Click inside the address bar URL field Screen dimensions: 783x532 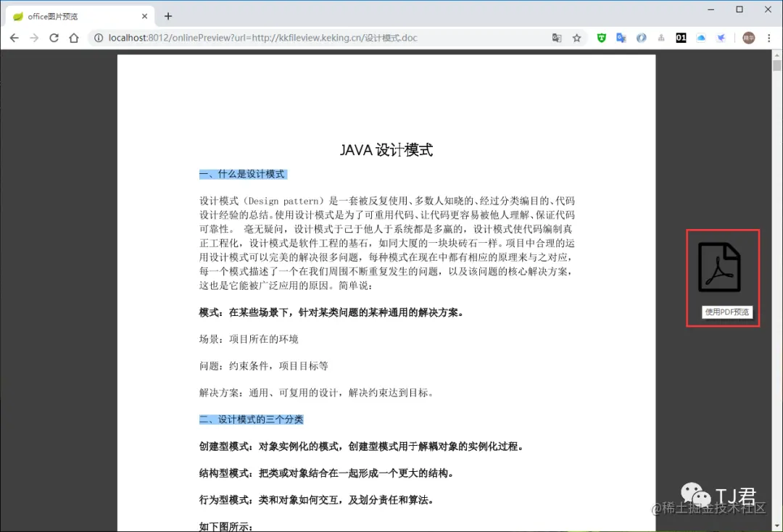(x=290, y=38)
